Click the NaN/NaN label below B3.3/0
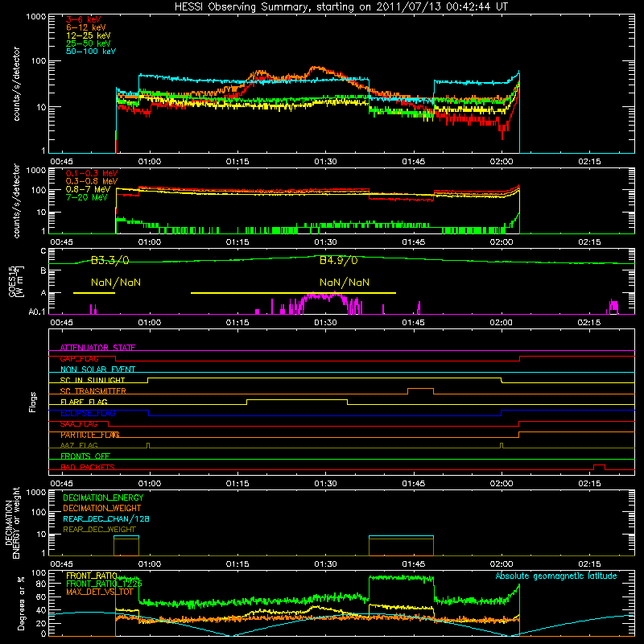This screenshot has width=644, height=644. [x=116, y=283]
